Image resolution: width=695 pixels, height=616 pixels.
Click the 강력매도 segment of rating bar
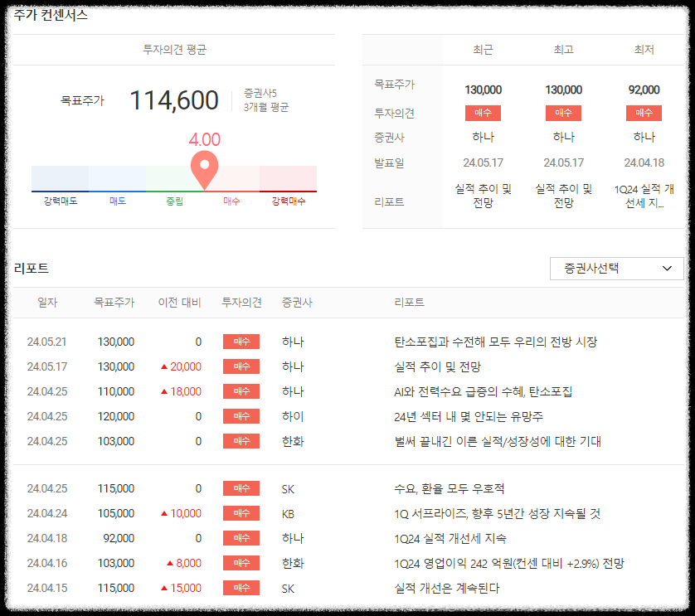(60, 178)
